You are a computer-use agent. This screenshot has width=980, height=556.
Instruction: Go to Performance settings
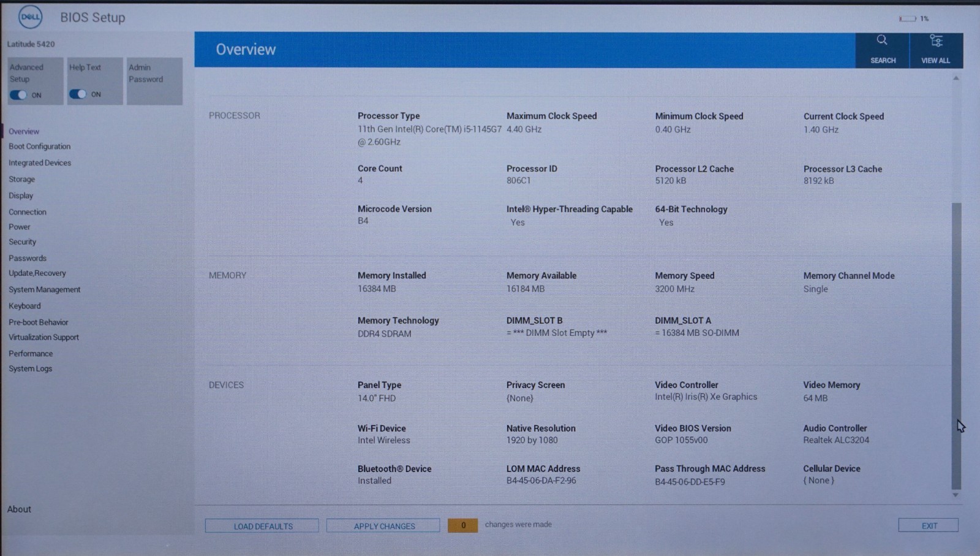click(x=31, y=354)
